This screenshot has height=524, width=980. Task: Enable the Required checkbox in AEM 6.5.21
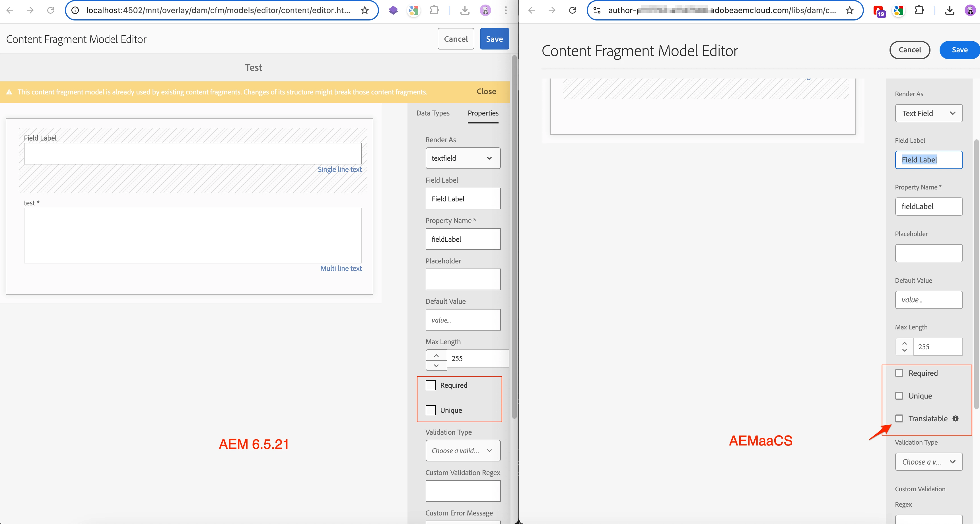(431, 385)
